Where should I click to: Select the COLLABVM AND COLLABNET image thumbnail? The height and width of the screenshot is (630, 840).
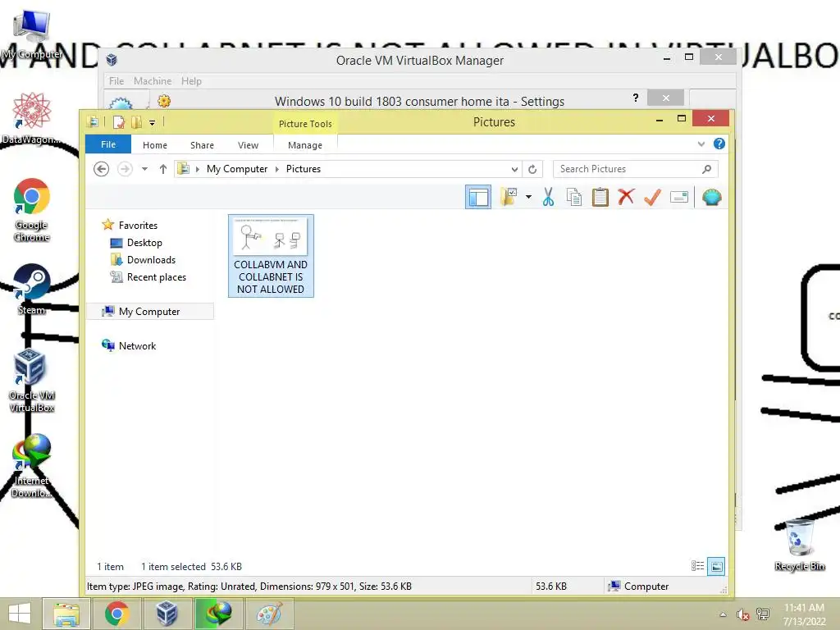pos(271,256)
